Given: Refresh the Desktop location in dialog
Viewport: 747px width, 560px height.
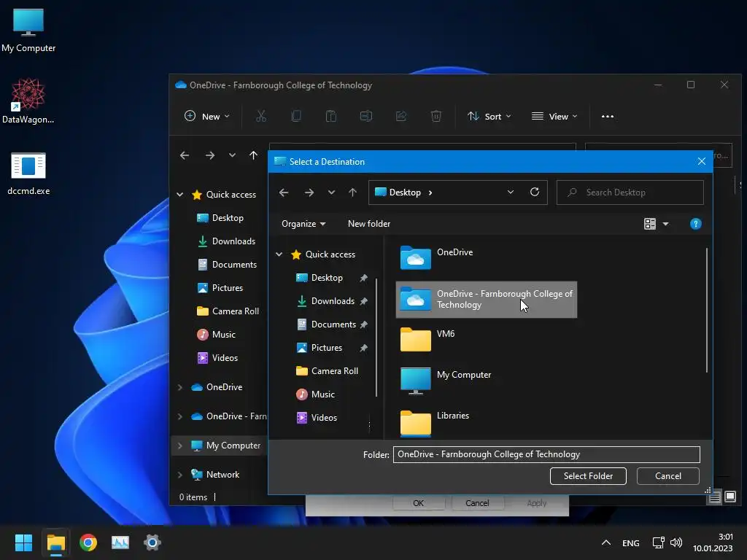Looking at the screenshot, I should pyautogui.click(x=535, y=192).
